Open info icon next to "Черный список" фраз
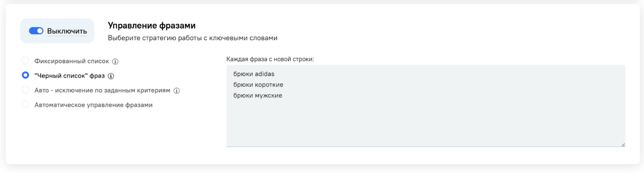 click(111, 76)
